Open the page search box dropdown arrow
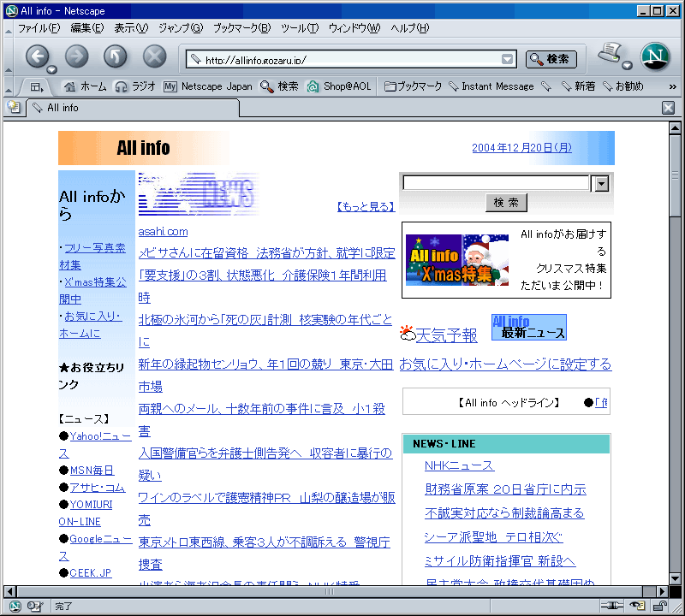Screen dimensions: 685x616 coord(601,184)
